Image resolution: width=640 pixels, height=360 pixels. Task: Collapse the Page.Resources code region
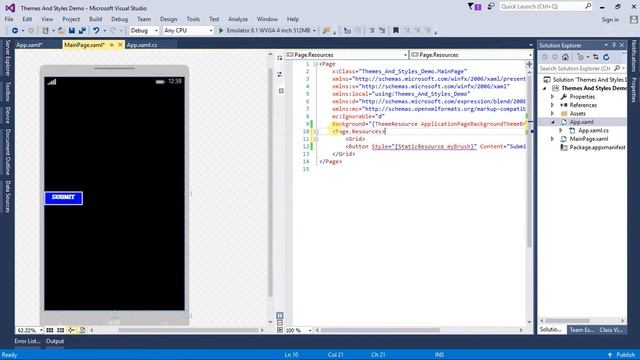point(316,131)
